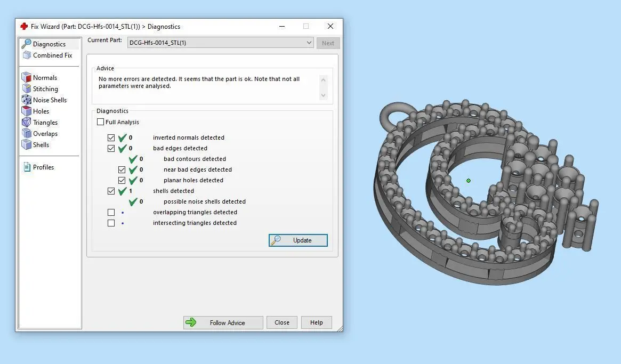Select the Combined Fix icon
Viewport: 621px width, 364px height.
pos(27,55)
